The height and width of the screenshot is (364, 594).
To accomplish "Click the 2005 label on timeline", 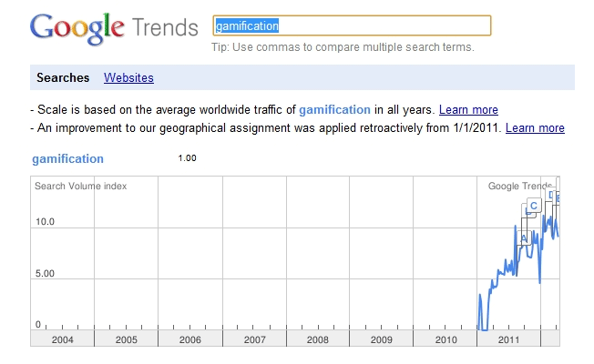I will pyautogui.click(x=126, y=339).
